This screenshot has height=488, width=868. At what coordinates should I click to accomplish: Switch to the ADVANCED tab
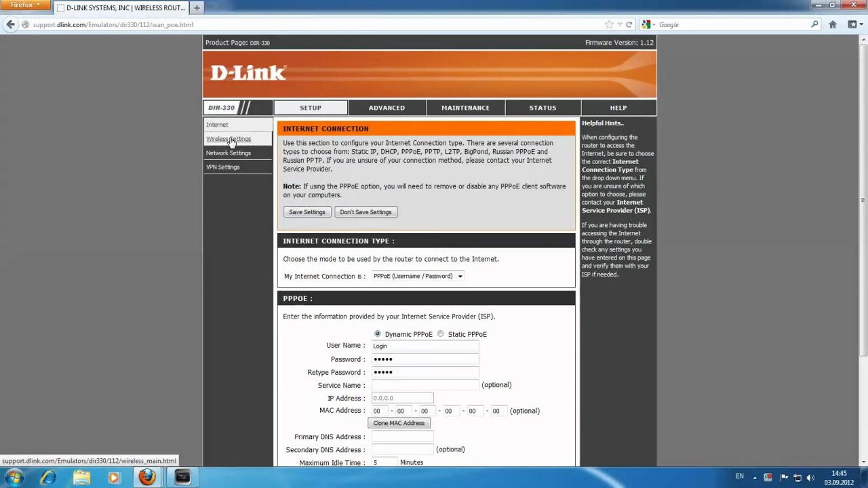387,108
